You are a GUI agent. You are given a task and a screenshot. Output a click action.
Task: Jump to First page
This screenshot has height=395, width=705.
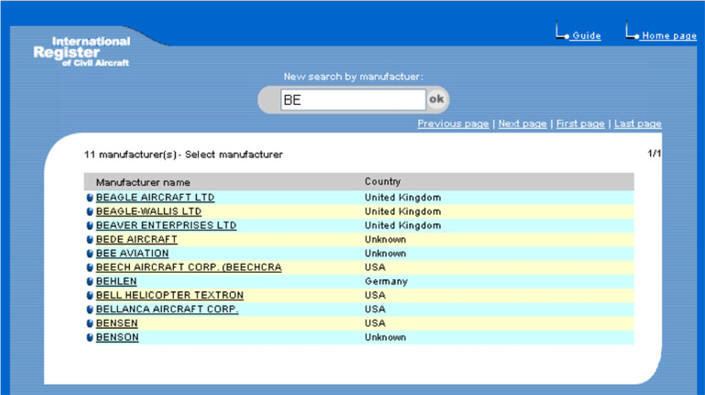pos(580,124)
